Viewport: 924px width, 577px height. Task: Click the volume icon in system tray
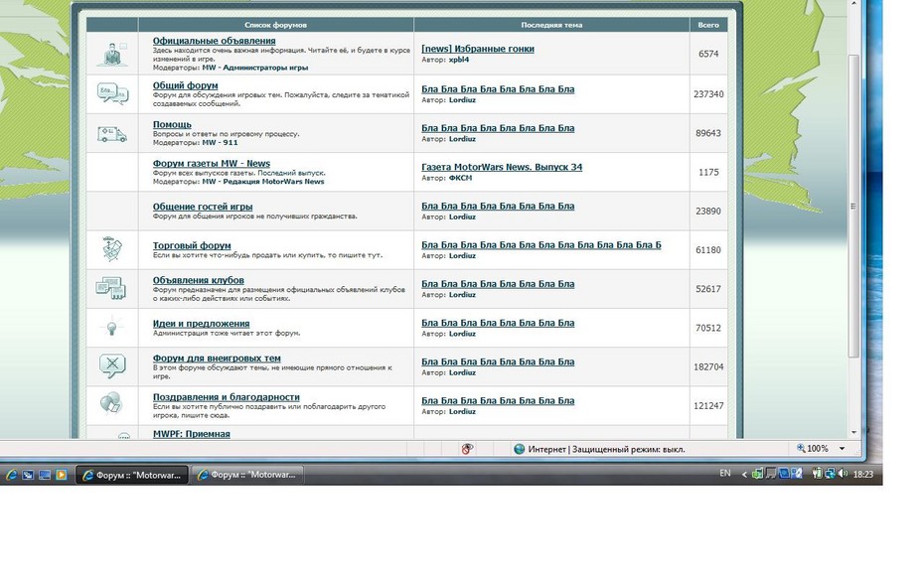841,475
